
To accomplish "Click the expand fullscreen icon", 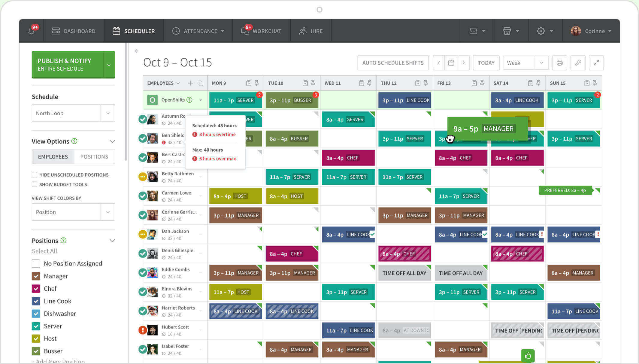I will pos(596,63).
